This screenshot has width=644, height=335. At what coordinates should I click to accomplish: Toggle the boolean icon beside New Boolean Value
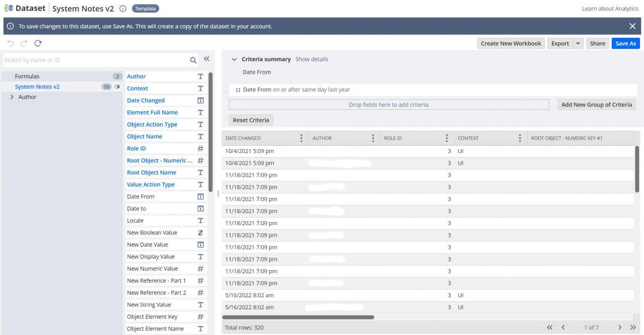pyautogui.click(x=200, y=232)
